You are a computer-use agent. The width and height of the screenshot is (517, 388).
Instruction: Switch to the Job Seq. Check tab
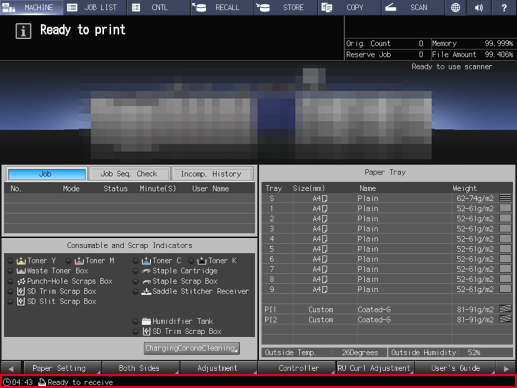coord(129,174)
